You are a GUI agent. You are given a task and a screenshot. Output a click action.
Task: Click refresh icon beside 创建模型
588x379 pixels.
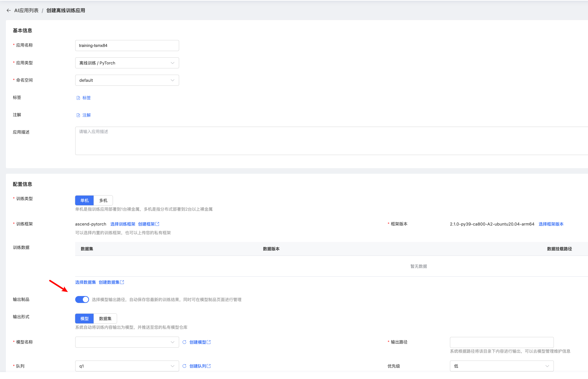pyautogui.click(x=184, y=342)
